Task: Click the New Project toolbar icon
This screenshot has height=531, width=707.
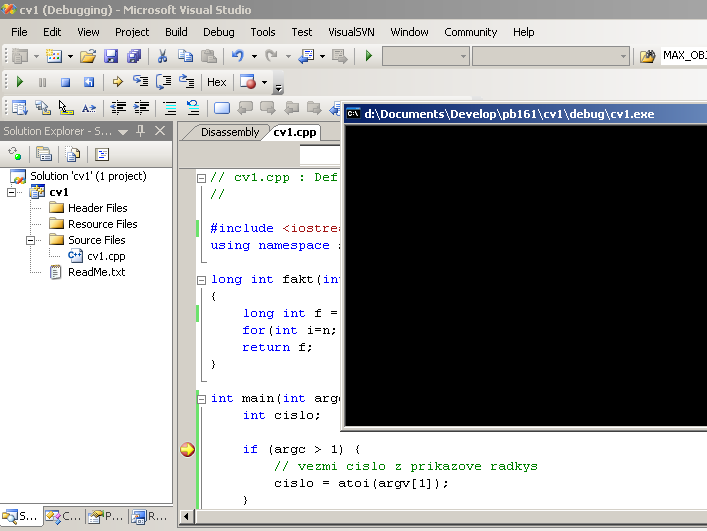Action: click(x=20, y=56)
